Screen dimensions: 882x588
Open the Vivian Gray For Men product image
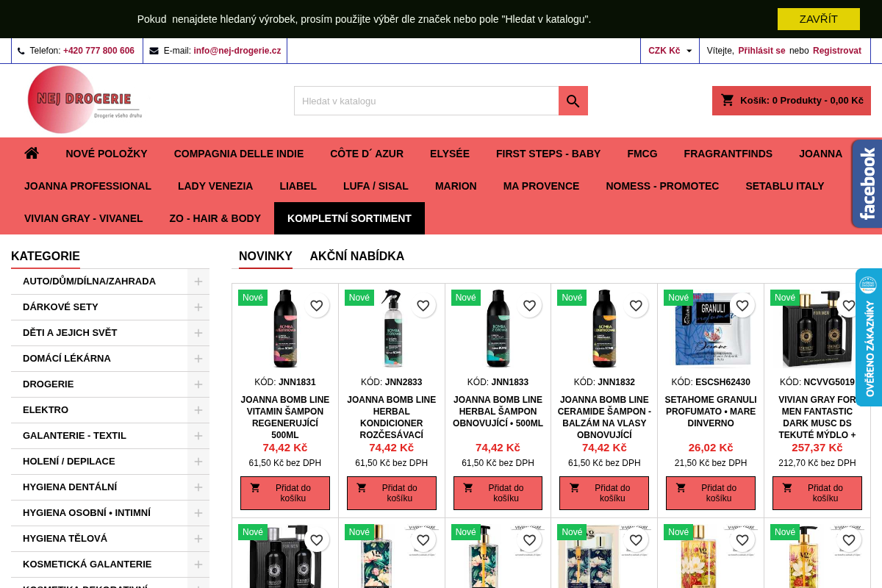click(x=817, y=329)
